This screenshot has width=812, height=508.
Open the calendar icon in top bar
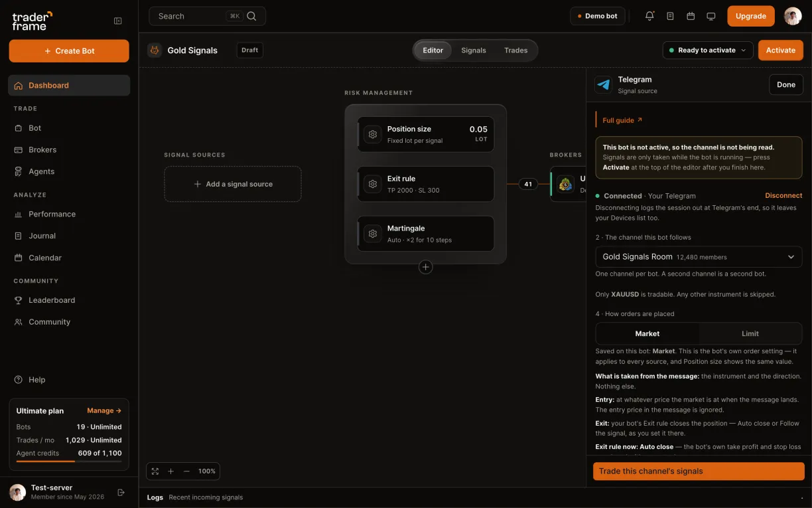[691, 16]
